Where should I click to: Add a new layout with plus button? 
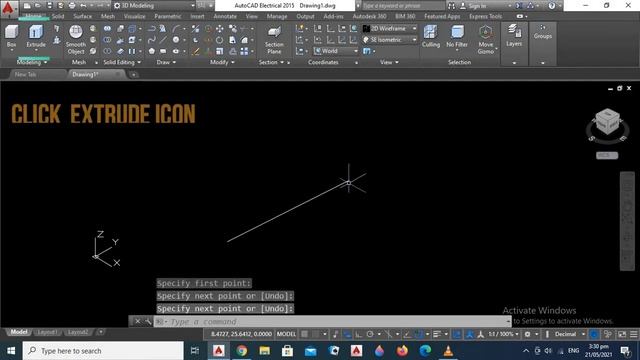(x=101, y=332)
